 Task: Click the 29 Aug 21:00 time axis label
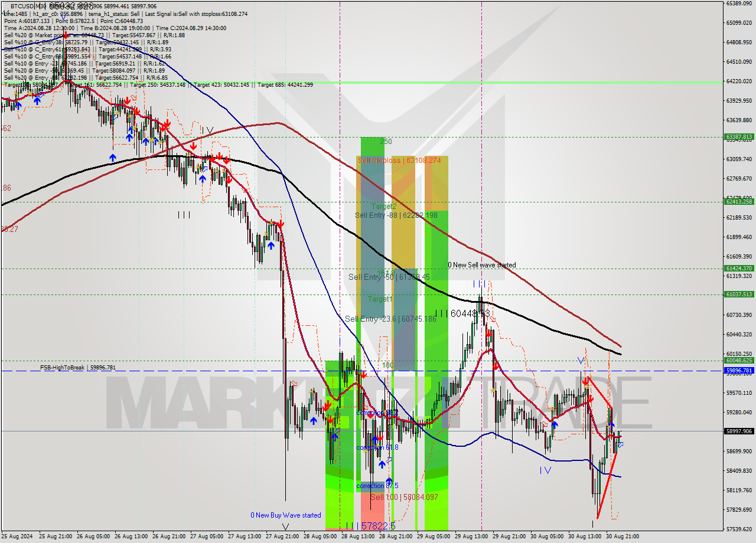[509, 537]
